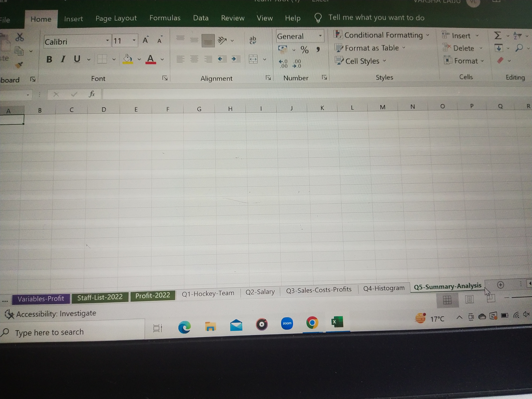Add a new sheet with plus icon
This screenshot has width=532, height=399.
pos(500,285)
